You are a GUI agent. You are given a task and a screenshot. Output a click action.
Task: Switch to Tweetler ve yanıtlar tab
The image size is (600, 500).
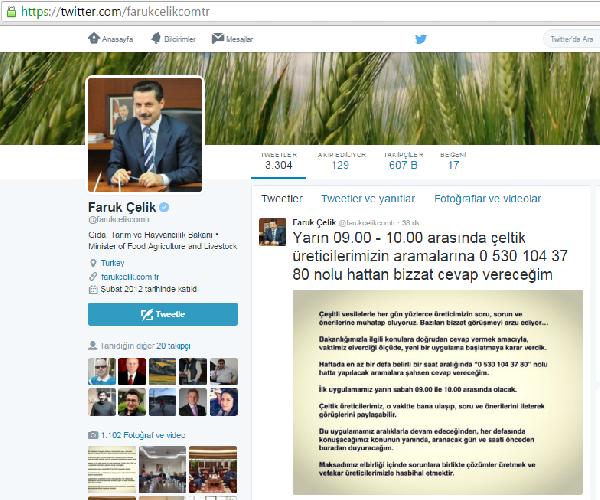coord(368,199)
